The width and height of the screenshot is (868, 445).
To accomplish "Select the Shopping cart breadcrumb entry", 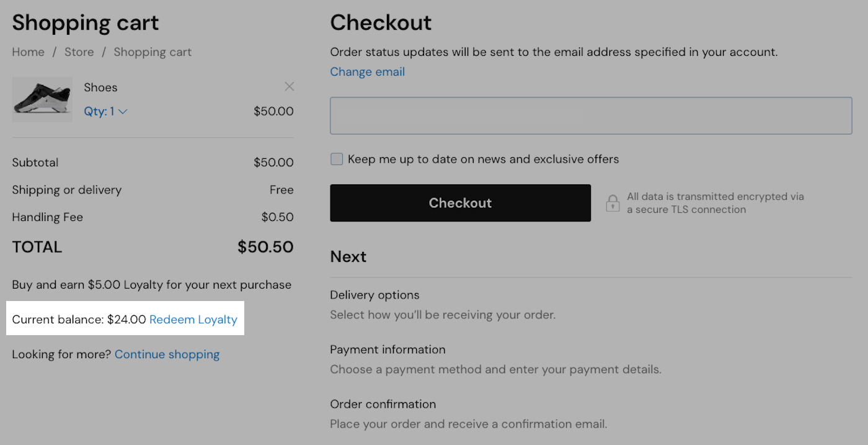I will tap(153, 52).
